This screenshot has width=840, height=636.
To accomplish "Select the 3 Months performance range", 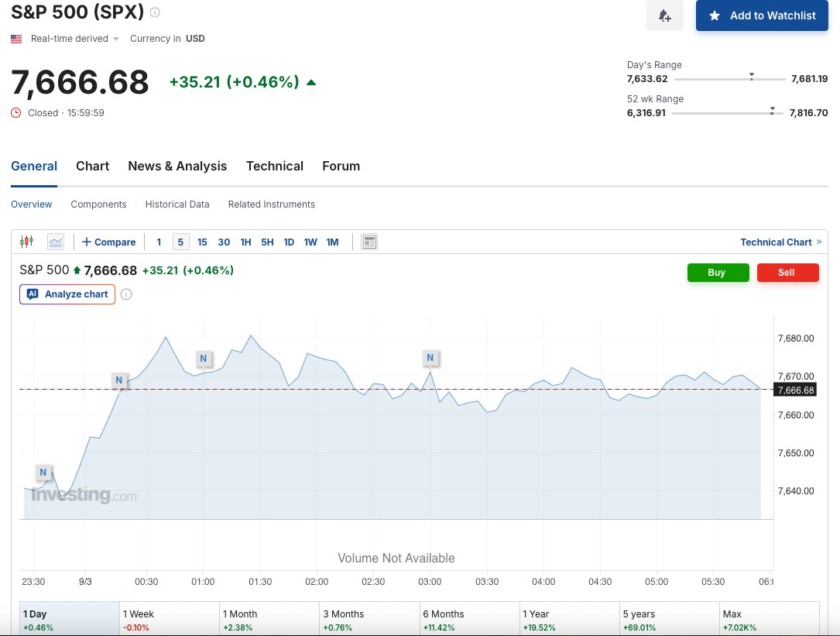I will pos(369,620).
